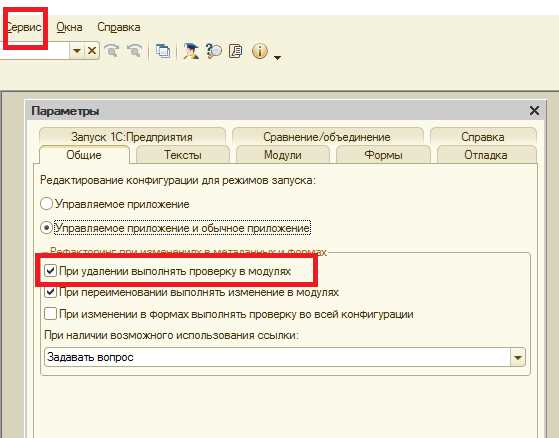Switch to the Сравнение/объединение tab
559x438 pixels.
327,136
